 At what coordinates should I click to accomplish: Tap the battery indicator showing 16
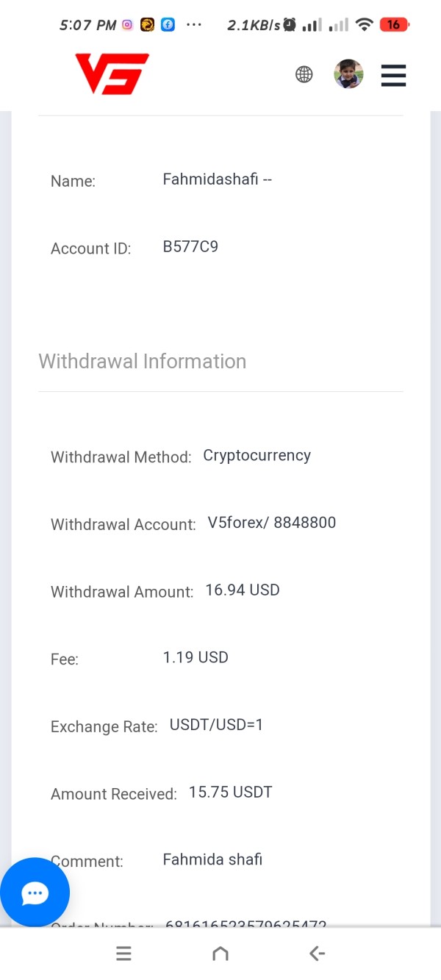pos(394,25)
